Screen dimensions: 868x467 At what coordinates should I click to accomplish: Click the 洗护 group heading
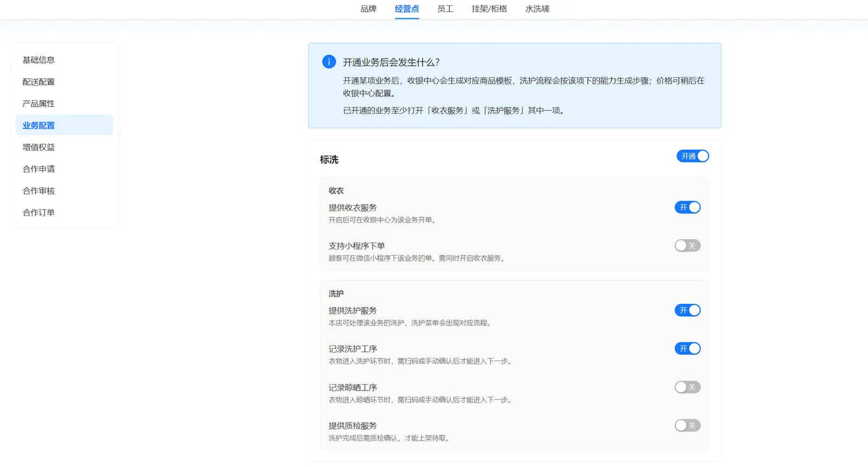point(336,293)
